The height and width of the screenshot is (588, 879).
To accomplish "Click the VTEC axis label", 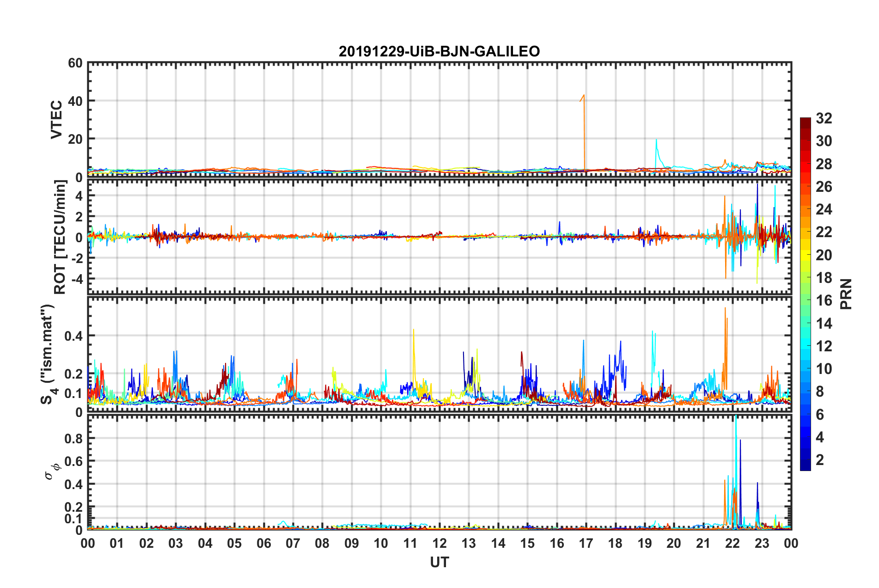I will click(x=56, y=119).
